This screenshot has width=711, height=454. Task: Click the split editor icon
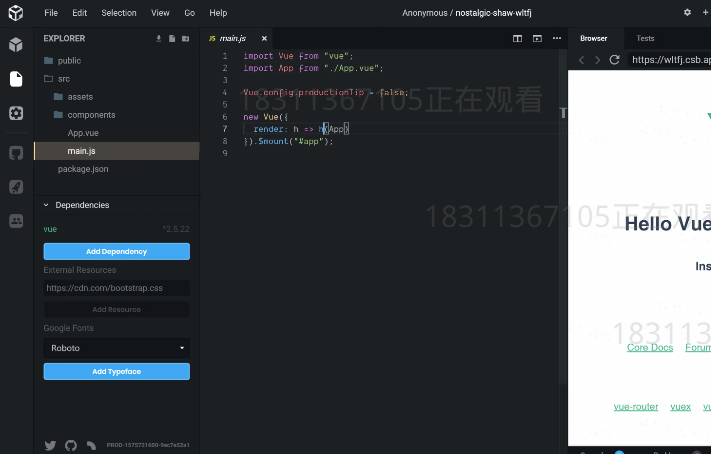(x=517, y=39)
